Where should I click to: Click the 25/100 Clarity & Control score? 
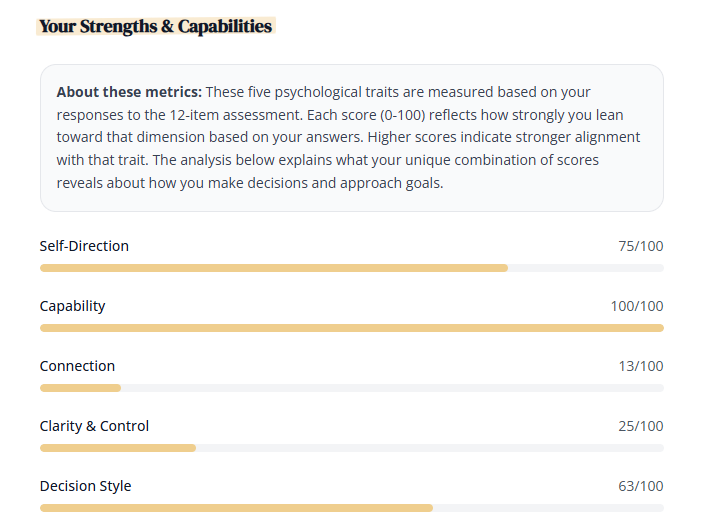coord(640,426)
